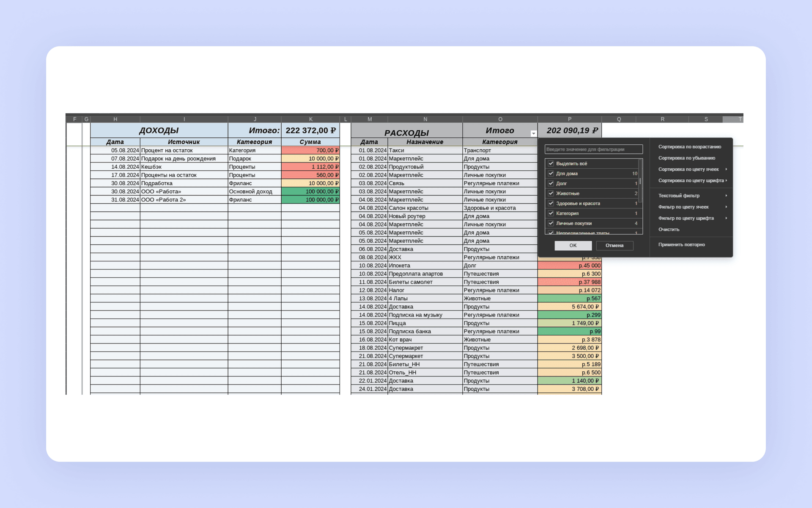Select the Основной доход cell
This screenshot has width=812, height=508.
tap(255, 192)
